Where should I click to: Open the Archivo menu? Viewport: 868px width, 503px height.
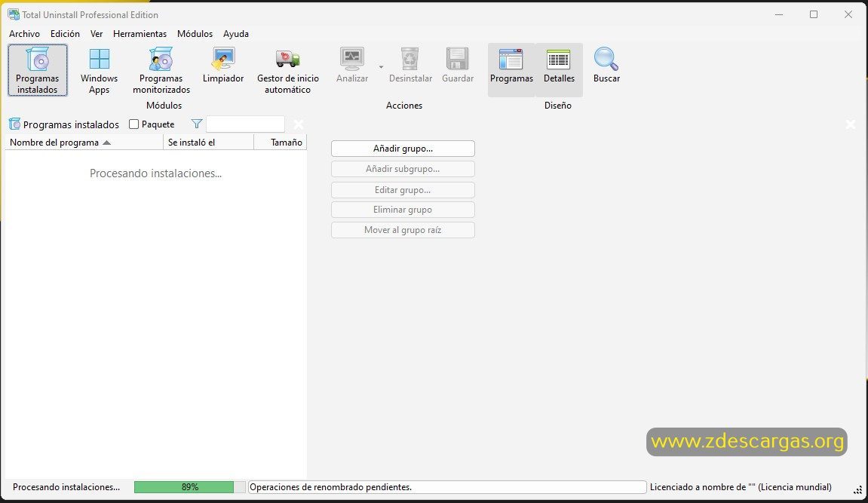click(x=24, y=34)
